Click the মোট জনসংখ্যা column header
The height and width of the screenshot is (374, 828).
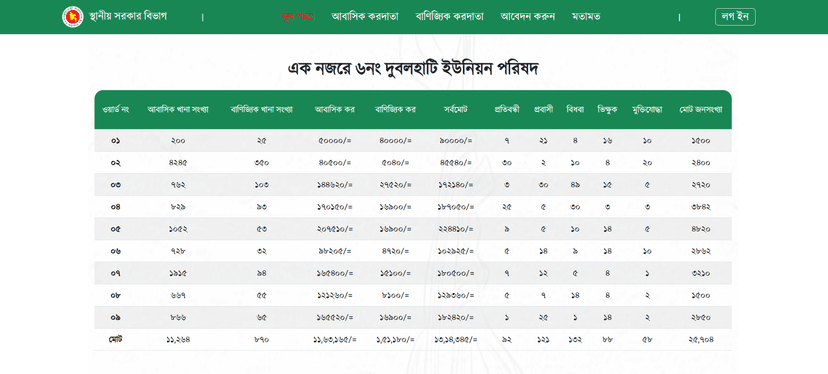pyautogui.click(x=701, y=110)
